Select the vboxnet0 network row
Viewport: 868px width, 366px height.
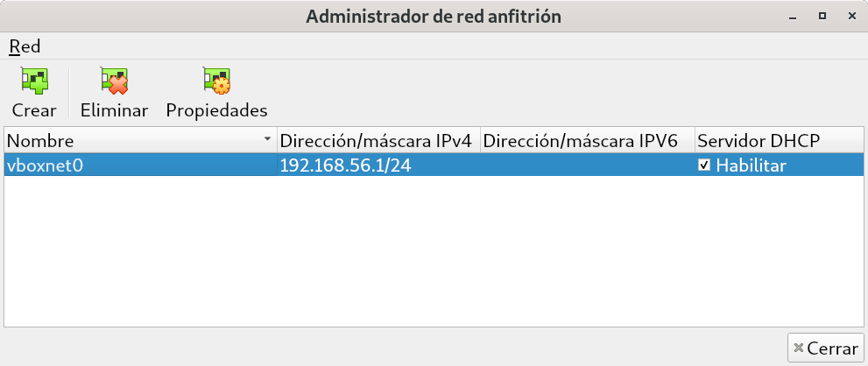coord(434,165)
